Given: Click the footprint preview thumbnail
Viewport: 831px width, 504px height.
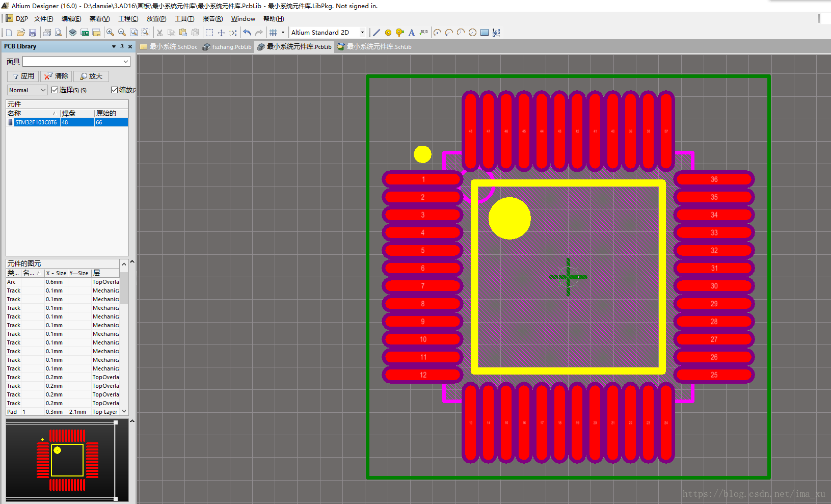Looking at the screenshot, I should click(x=67, y=460).
